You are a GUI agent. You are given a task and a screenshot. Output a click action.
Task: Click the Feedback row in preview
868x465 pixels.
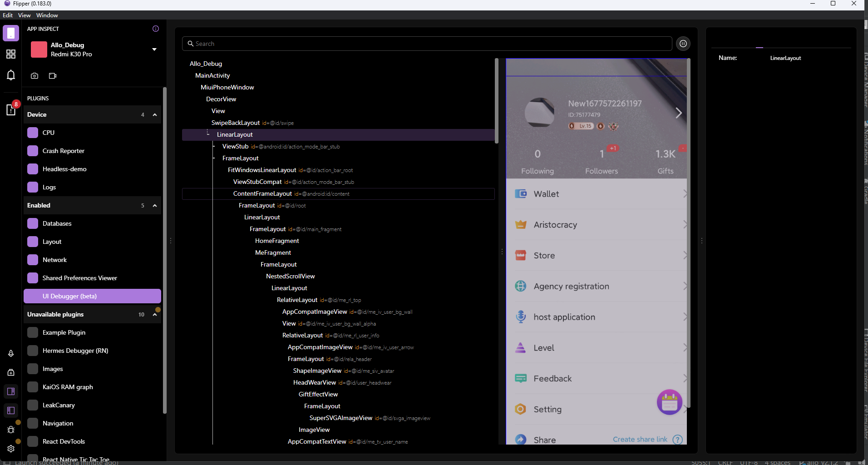pyautogui.click(x=597, y=378)
